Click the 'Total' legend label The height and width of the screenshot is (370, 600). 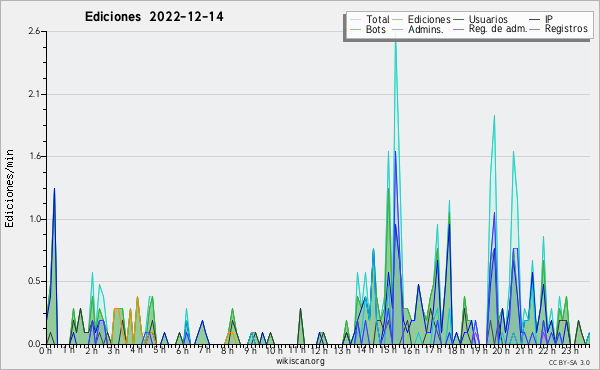(377, 19)
